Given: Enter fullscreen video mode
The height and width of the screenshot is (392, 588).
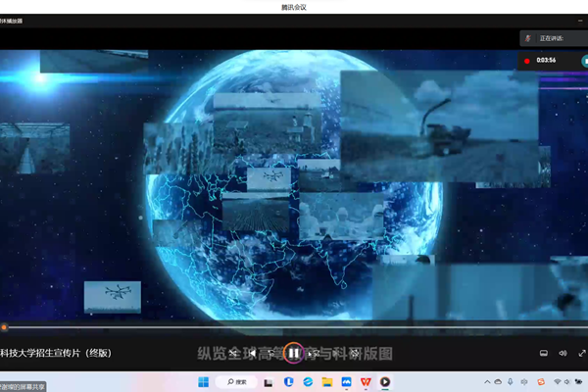Looking at the screenshot, I should [x=581, y=353].
